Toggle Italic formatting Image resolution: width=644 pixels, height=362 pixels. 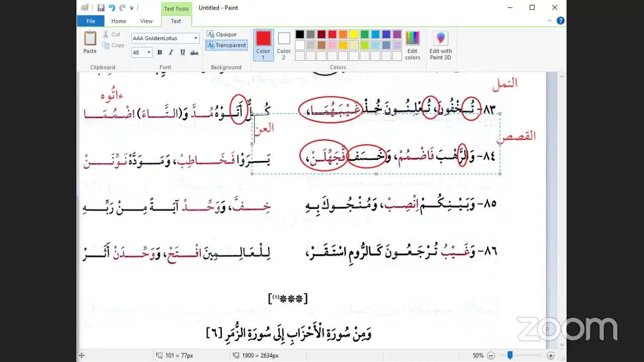(x=171, y=52)
